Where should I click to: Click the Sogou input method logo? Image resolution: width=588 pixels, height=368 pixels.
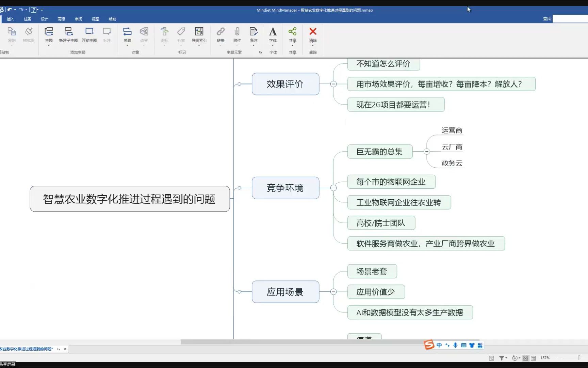429,345
